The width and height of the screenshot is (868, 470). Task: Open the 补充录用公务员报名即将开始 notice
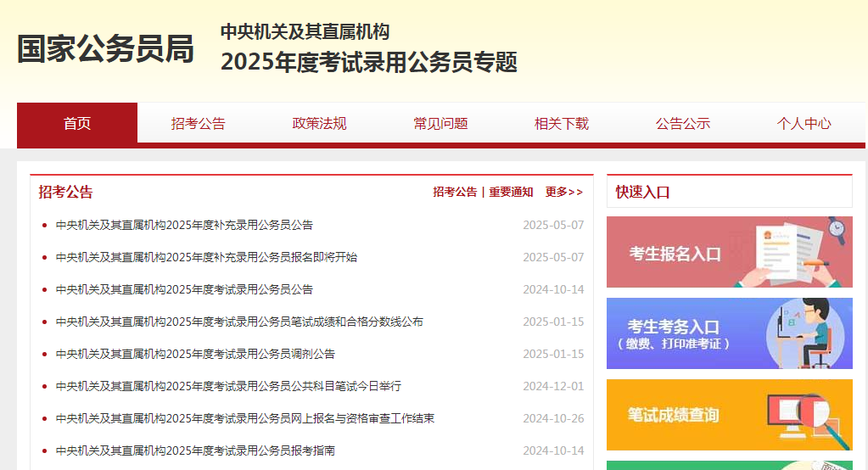206,258
